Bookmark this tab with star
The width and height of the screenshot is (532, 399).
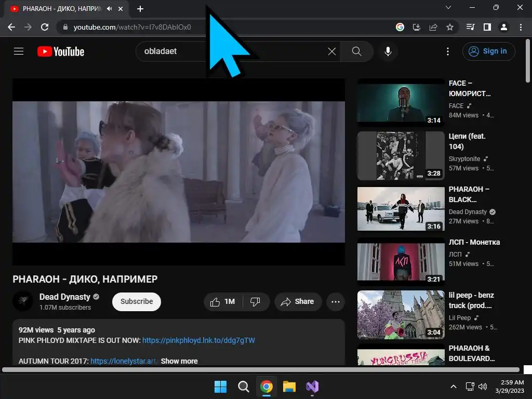pos(450,27)
